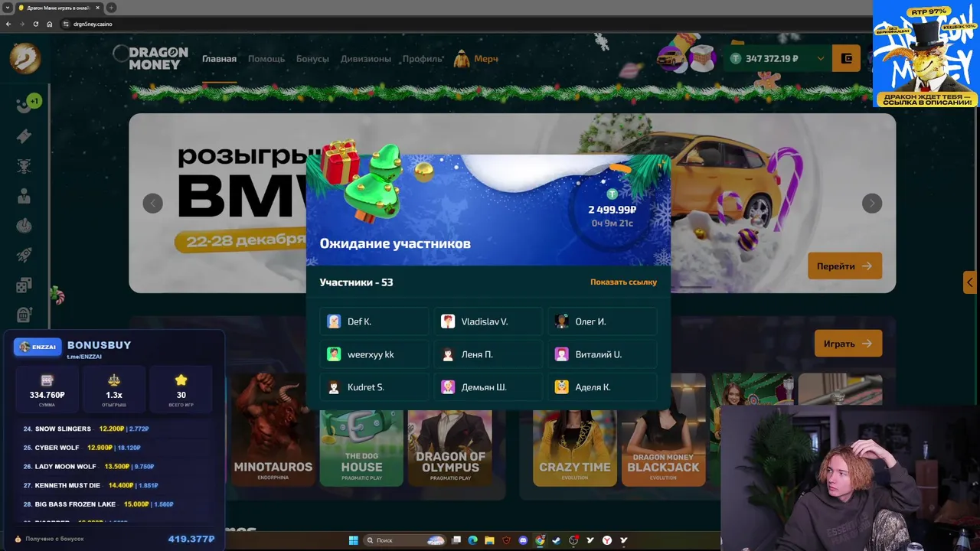
Task: Open the Minotauros game thumbnail
Action: pos(273,429)
